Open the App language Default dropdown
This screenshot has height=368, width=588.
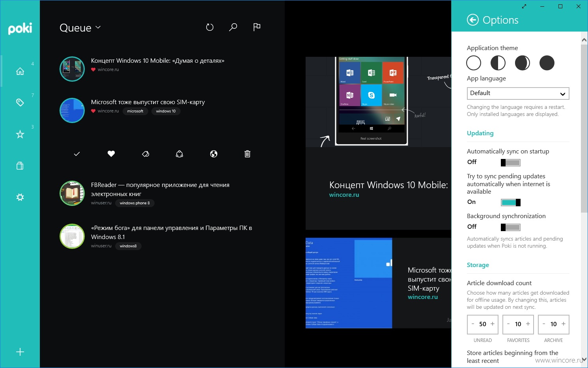[x=518, y=93]
